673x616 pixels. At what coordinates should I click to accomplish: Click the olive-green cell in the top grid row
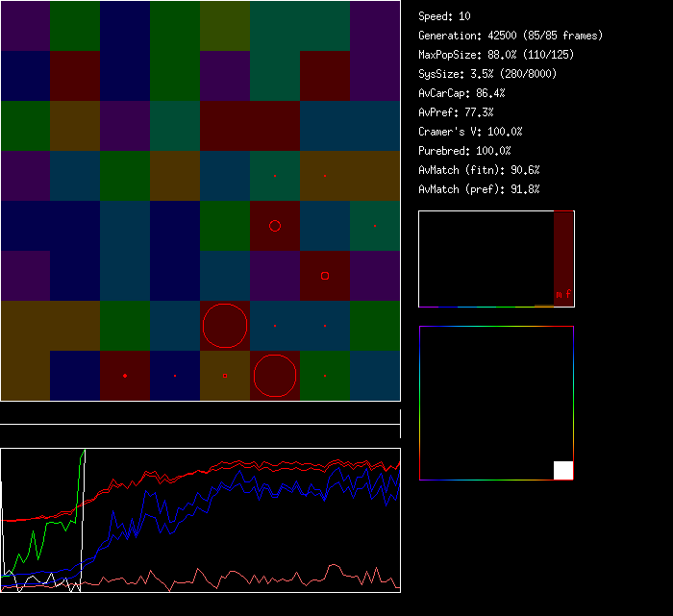click(x=225, y=26)
